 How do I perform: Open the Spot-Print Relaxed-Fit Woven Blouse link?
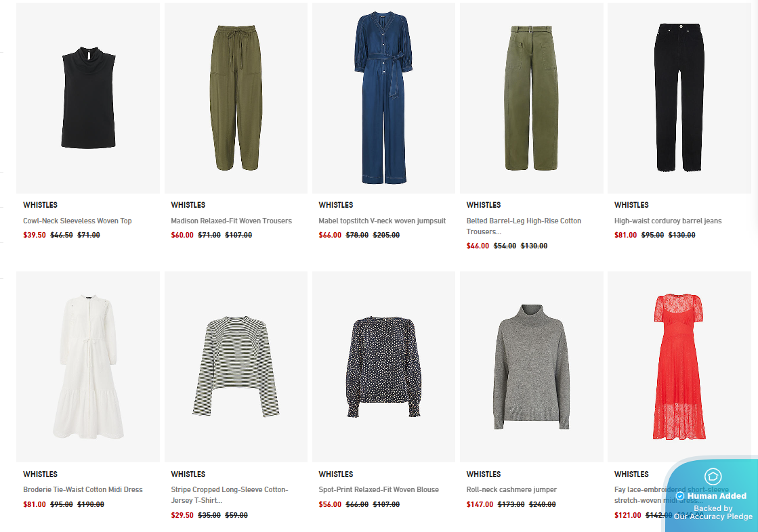click(379, 489)
